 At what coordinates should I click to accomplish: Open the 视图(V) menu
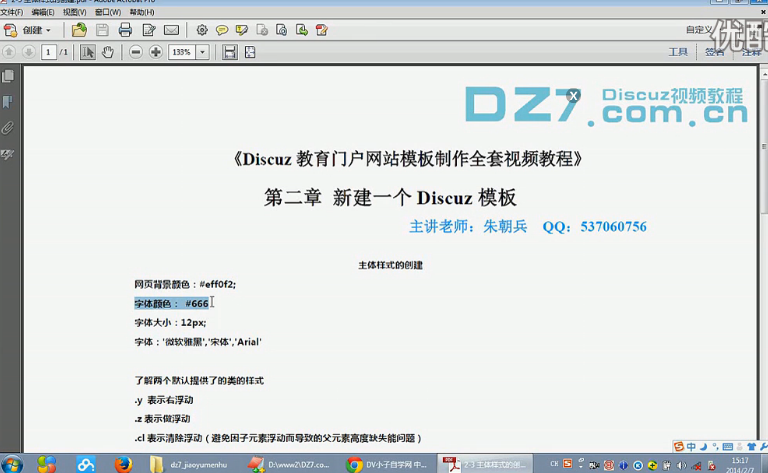[74, 12]
